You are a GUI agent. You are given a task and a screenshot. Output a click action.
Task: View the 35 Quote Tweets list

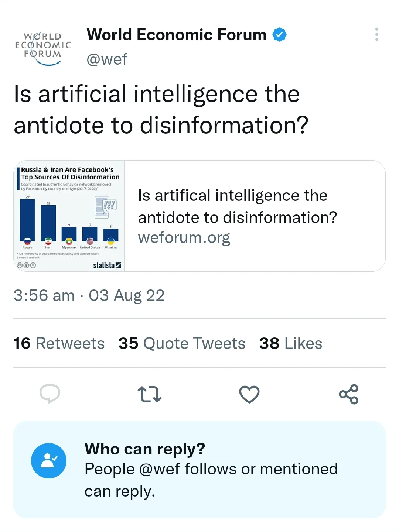(182, 343)
